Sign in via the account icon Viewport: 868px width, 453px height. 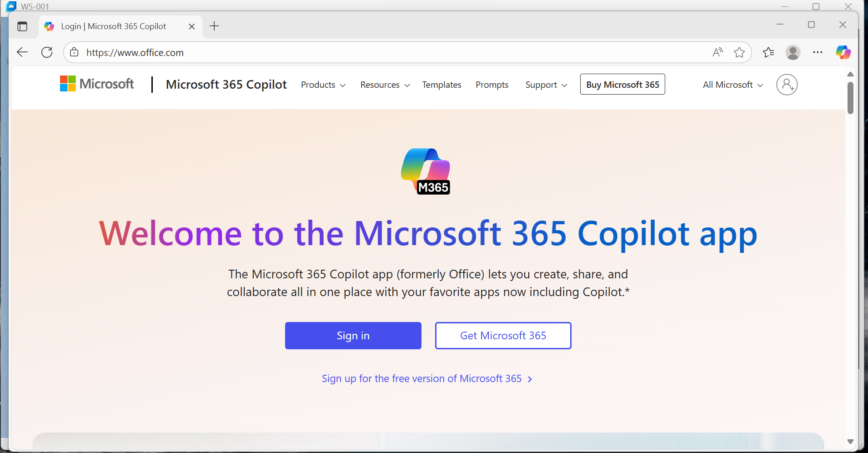(x=787, y=85)
